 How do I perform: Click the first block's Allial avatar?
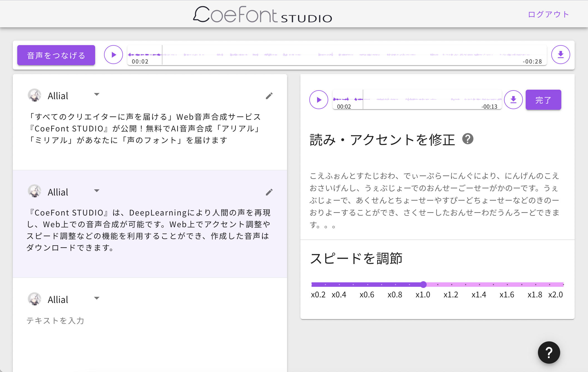pos(34,95)
